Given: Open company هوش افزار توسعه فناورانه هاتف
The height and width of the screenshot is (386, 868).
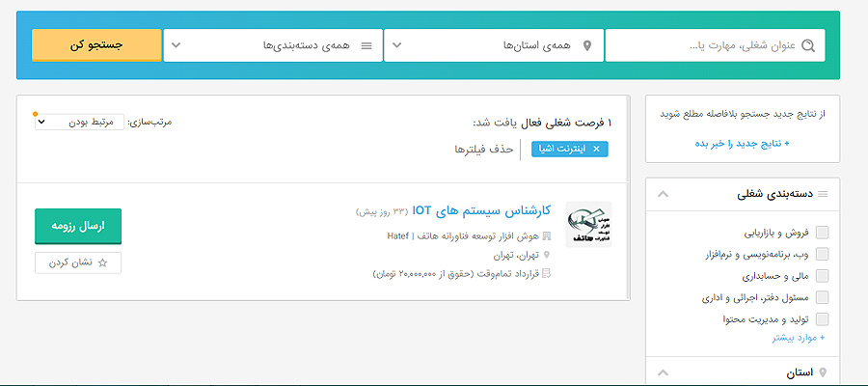Looking at the screenshot, I should (463, 235).
